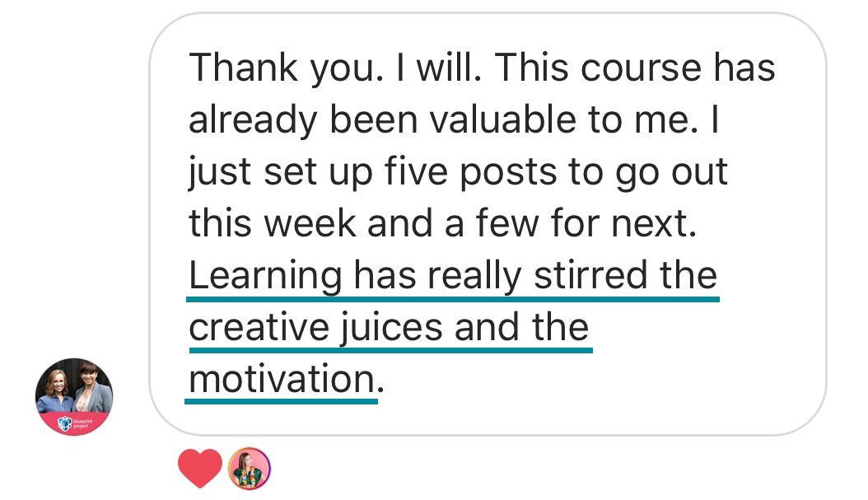Open the sender's profile avatar with two women
The width and height of the screenshot is (868, 500).
click(74, 396)
